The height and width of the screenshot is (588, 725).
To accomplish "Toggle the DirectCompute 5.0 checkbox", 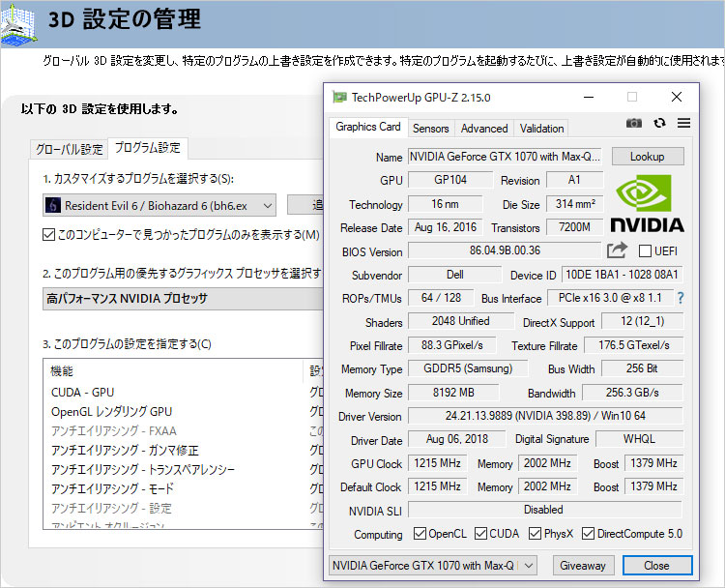I will pyautogui.click(x=588, y=534).
